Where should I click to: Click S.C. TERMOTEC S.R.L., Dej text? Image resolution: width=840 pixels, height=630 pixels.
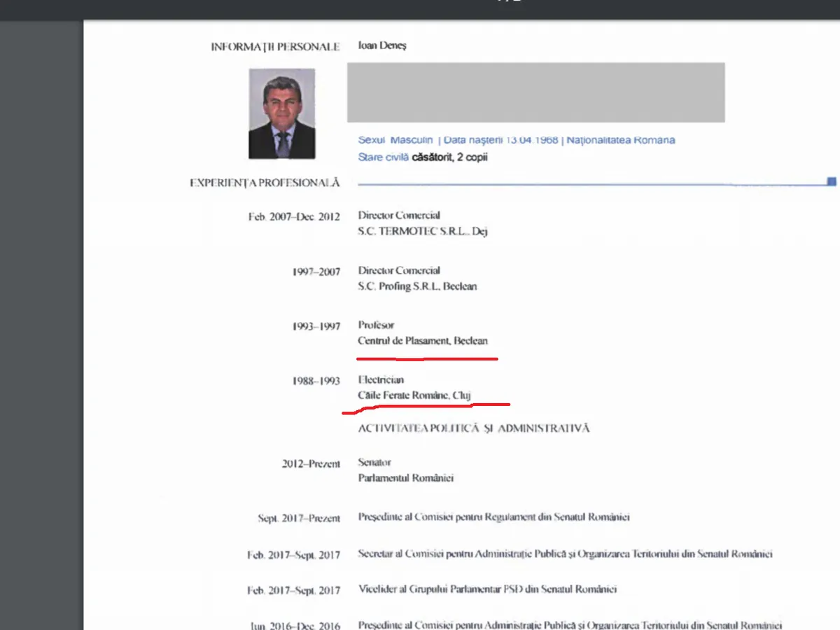click(422, 232)
